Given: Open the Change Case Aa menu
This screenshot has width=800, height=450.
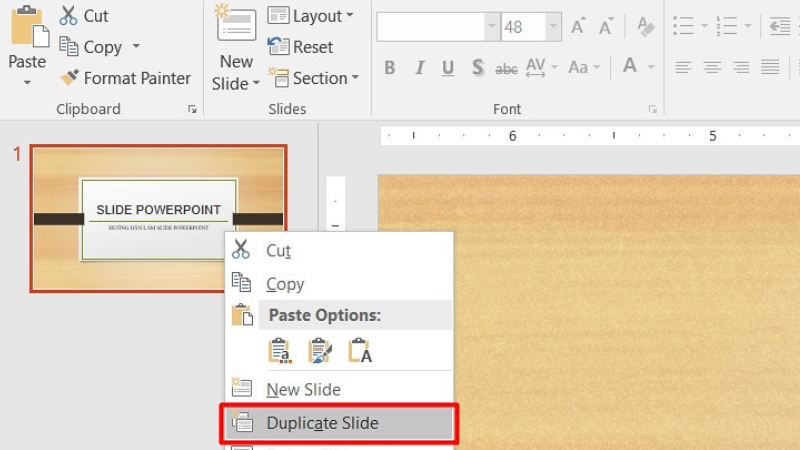Looking at the screenshot, I should click(584, 67).
